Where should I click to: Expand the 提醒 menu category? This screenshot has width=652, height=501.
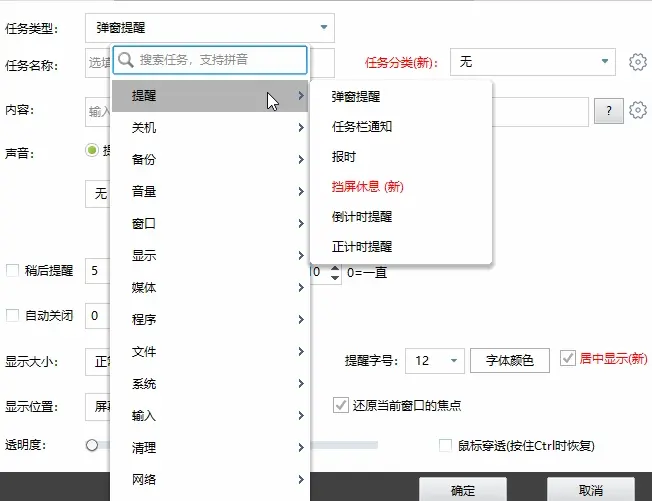pyautogui.click(x=210, y=96)
